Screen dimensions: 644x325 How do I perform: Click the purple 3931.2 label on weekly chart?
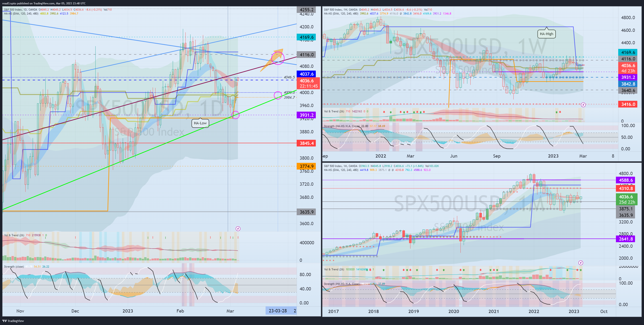tap(628, 77)
